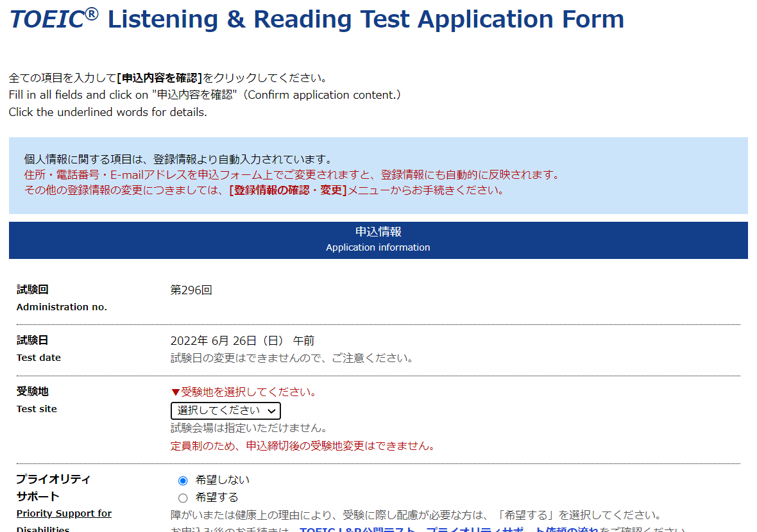The height and width of the screenshot is (532, 757).
Task: Click the 第296回 administration number text
Action: [x=192, y=289]
